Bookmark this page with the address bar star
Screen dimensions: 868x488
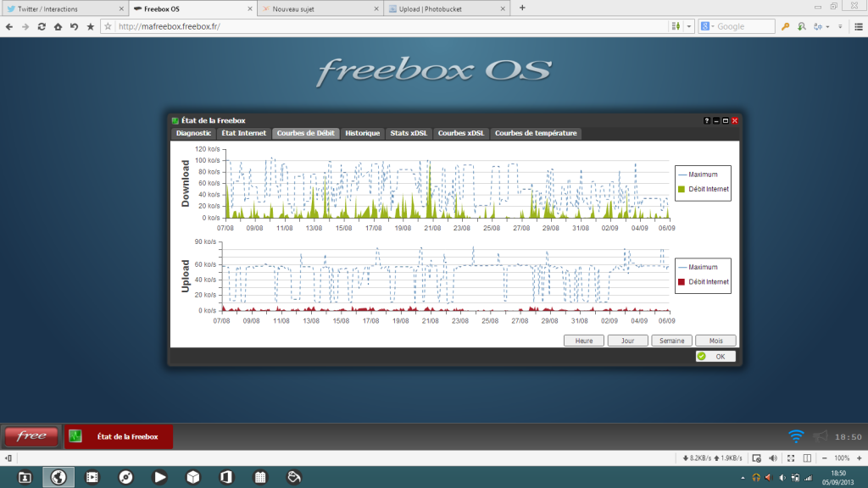pos(108,26)
